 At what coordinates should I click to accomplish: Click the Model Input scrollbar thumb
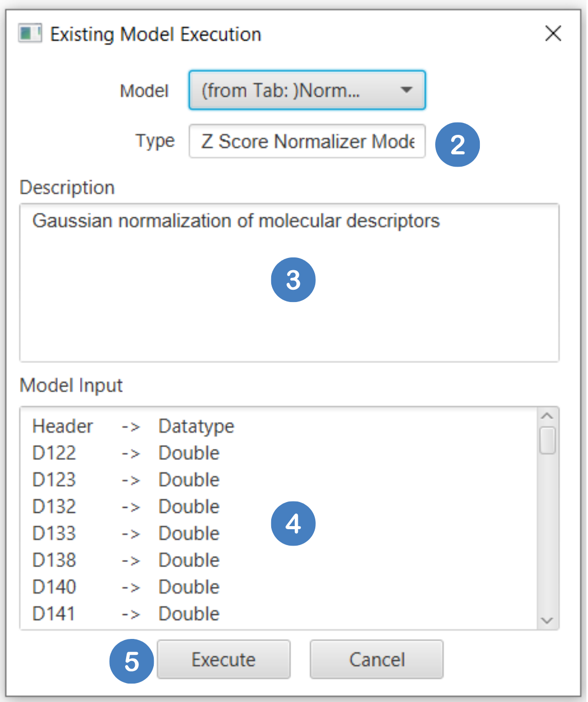pyautogui.click(x=548, y=440)
